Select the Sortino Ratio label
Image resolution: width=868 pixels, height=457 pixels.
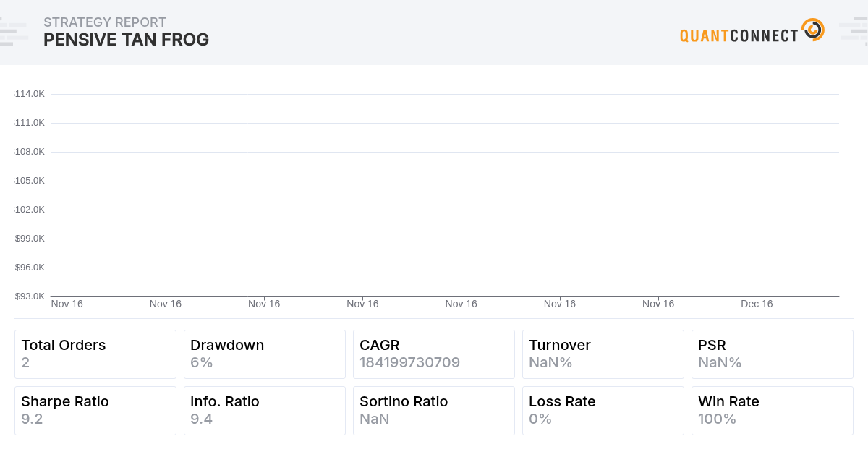pyautogui.click(x=404, y=401)
